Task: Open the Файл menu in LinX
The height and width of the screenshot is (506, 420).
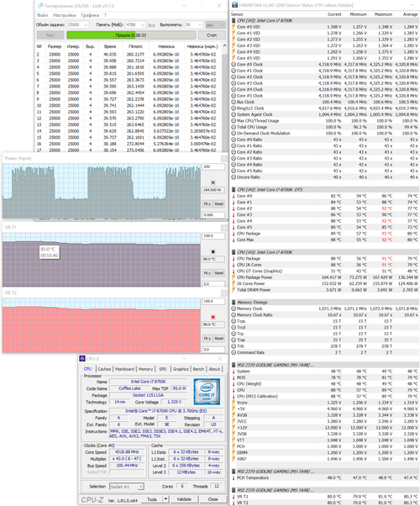Action: point(43,15)
